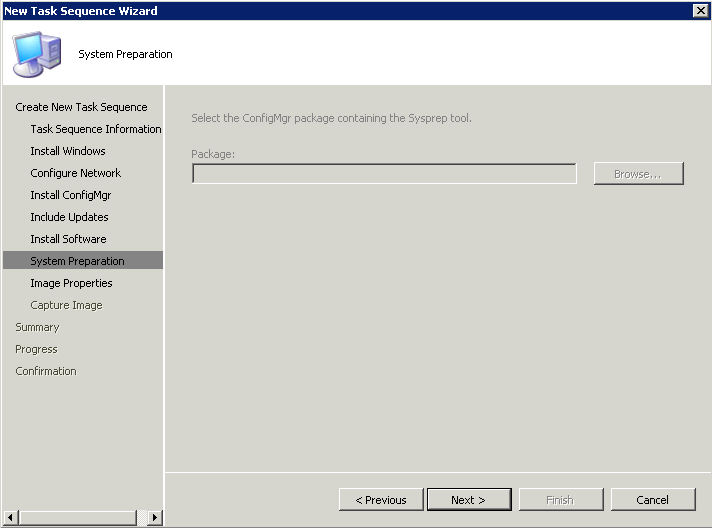Select Summary step in sidebar

tap(37, 327)
